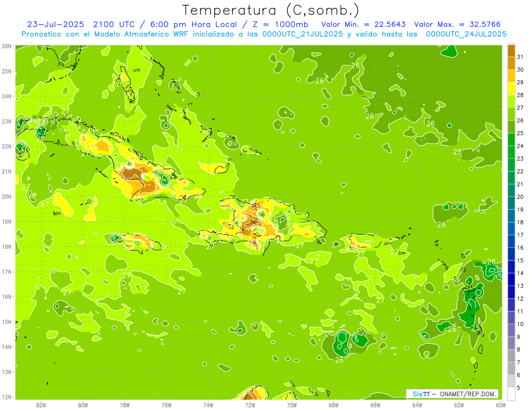Click the gray legend swatch between 6 and 7
Screen dimensions: 532x411
point(511,368)
